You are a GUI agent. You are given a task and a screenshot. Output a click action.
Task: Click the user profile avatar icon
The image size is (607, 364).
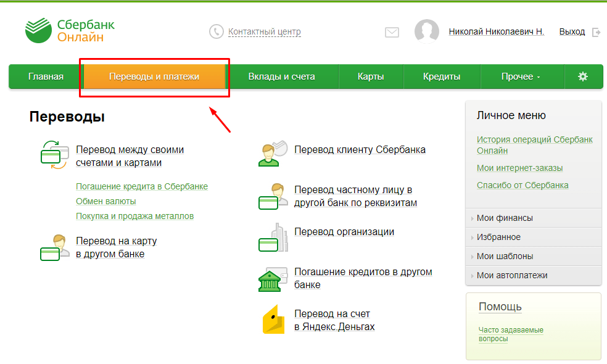tap(426, 31)
